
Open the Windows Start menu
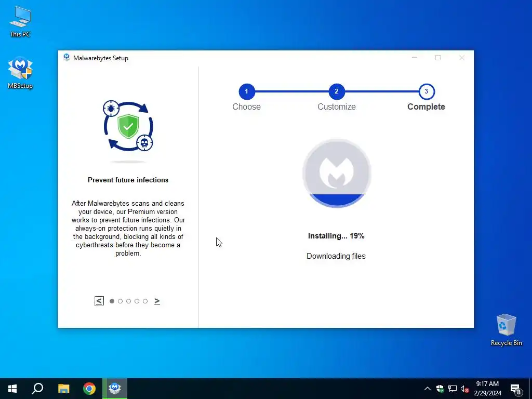tap(12, 389)
